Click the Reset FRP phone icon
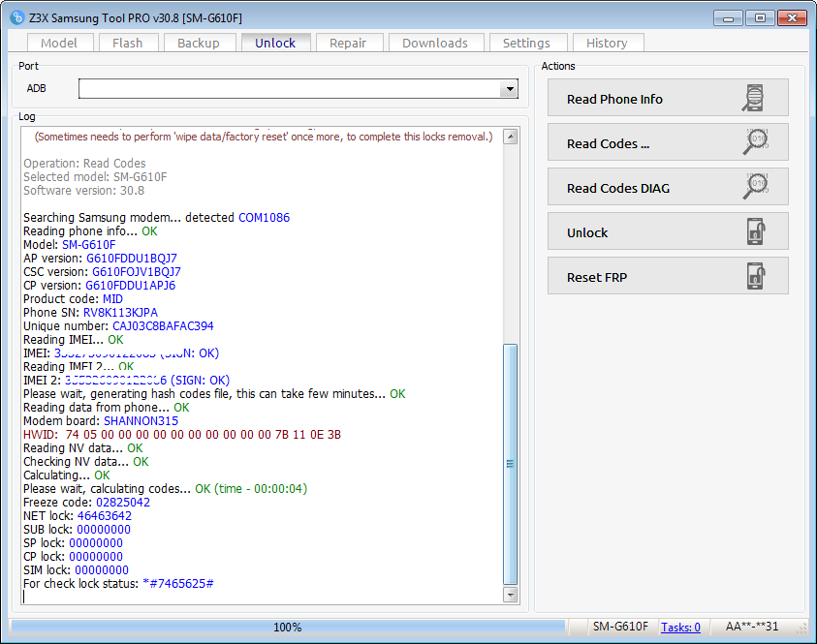 click(756, 276)
